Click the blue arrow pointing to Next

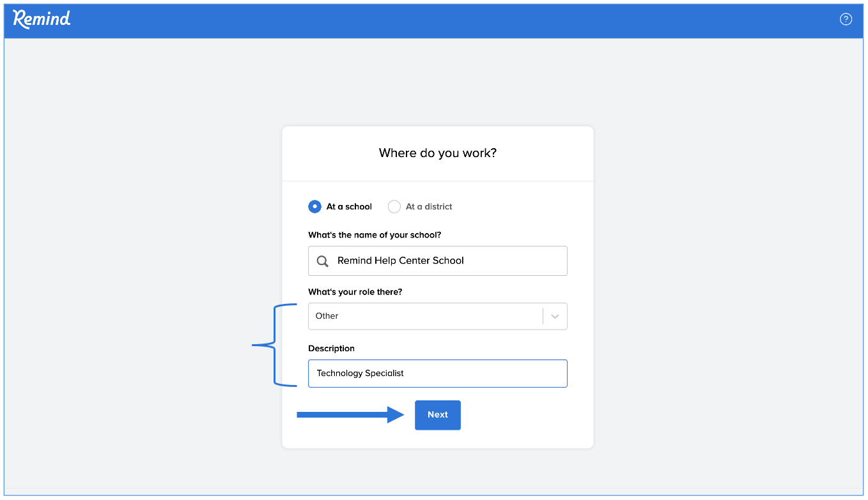[x=350, y=415]
